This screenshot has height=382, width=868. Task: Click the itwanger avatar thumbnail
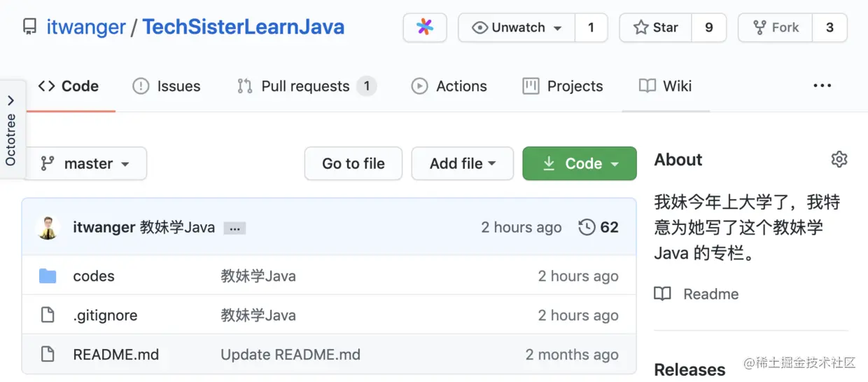click(48, 227)
